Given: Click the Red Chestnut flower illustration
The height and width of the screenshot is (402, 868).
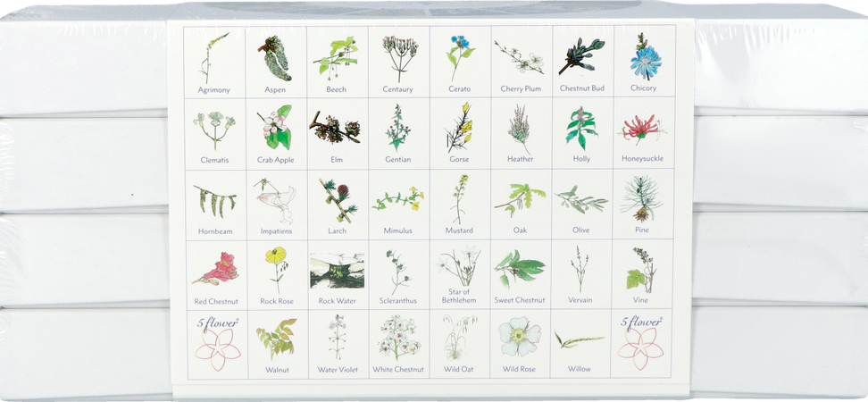Looking at the screenshot, I should tap(216, 269).
